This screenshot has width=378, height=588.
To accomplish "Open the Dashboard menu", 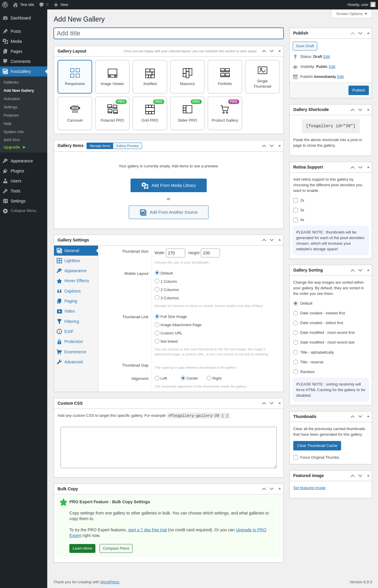I will point(24,18).
